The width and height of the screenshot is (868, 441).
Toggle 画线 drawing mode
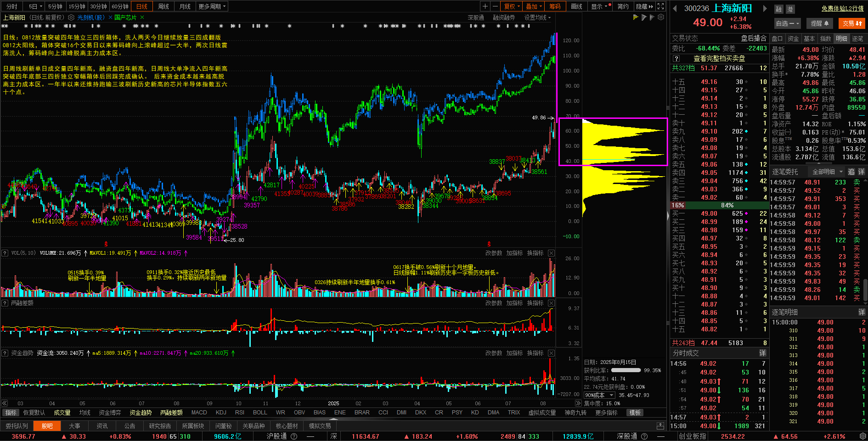tap(577, 6)
